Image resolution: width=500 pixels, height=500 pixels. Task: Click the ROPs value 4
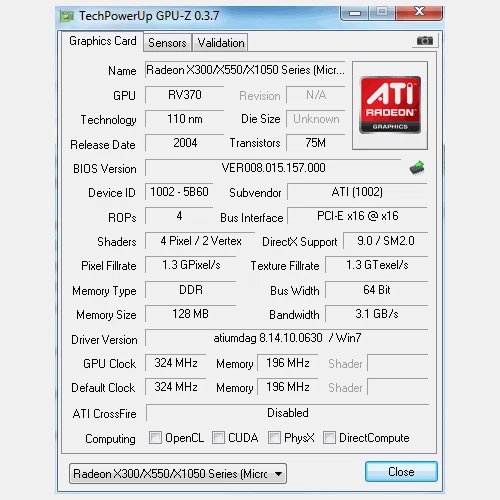click(179, 216)
